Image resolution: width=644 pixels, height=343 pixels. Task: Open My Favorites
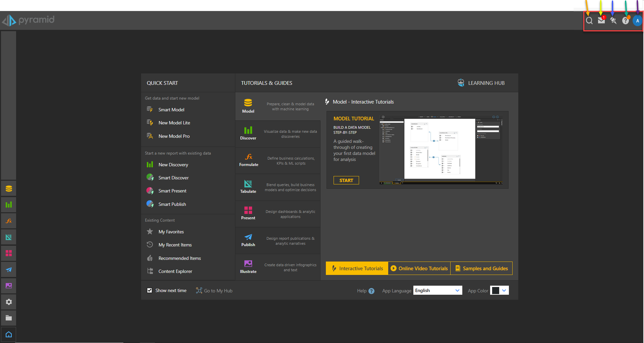(171, 232)
